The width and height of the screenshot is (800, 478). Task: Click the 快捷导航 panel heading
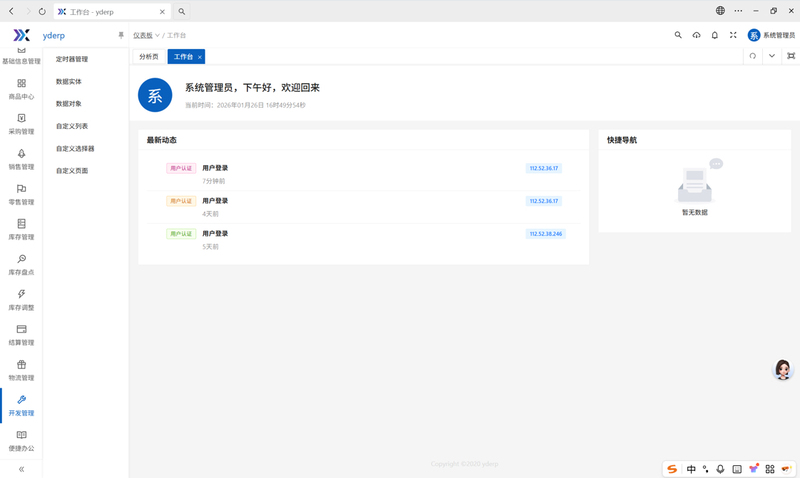[x=622, y=140]
